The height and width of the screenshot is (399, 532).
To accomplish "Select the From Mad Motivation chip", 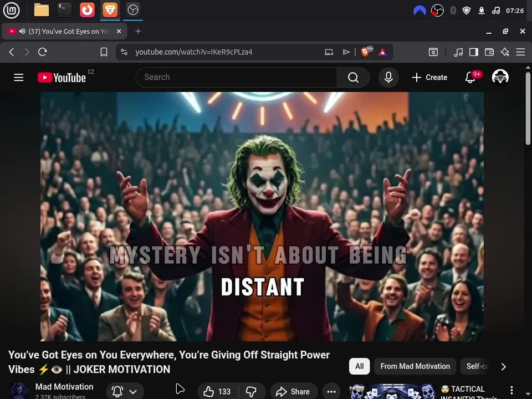I will (x=415, y=366).
